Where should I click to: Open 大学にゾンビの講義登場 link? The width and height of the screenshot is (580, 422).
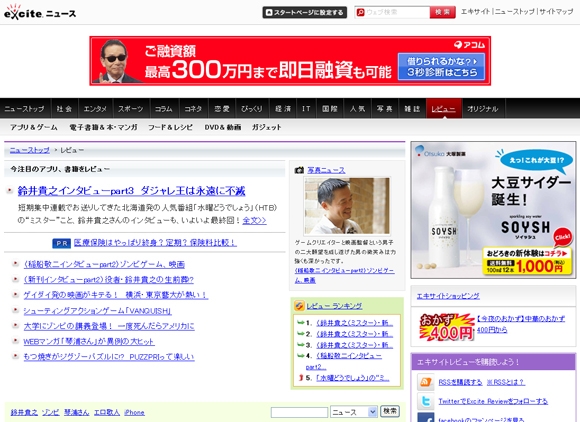click(x=109, y=326)
